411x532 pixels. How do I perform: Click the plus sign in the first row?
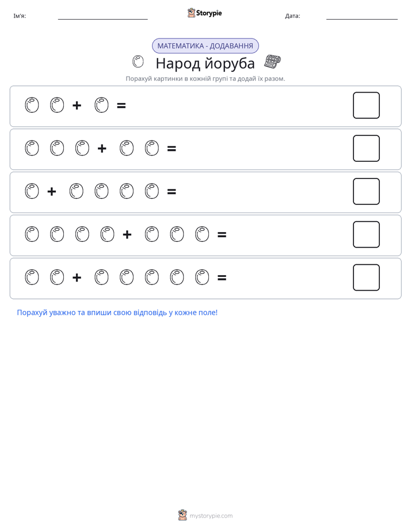[77, 105]
